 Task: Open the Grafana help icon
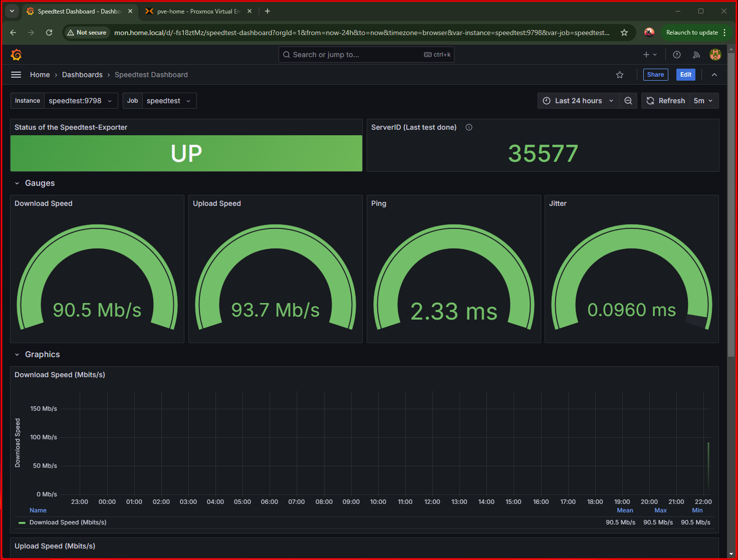[x=677, y=55]
